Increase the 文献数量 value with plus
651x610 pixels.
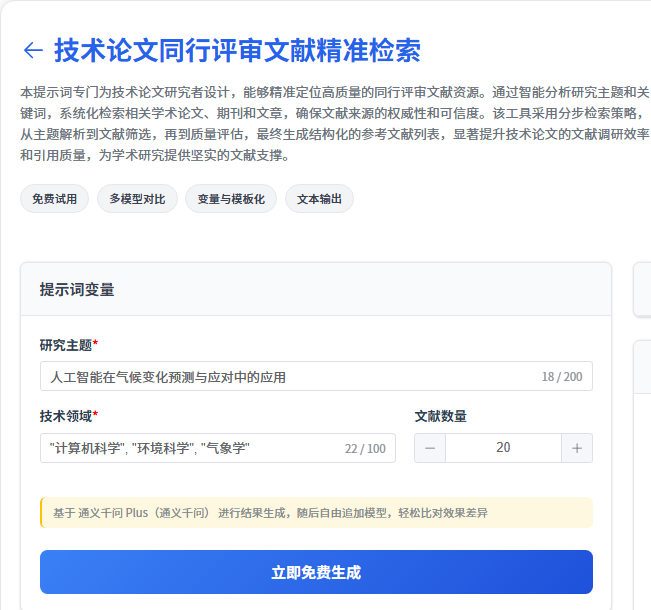pos(577,448)
